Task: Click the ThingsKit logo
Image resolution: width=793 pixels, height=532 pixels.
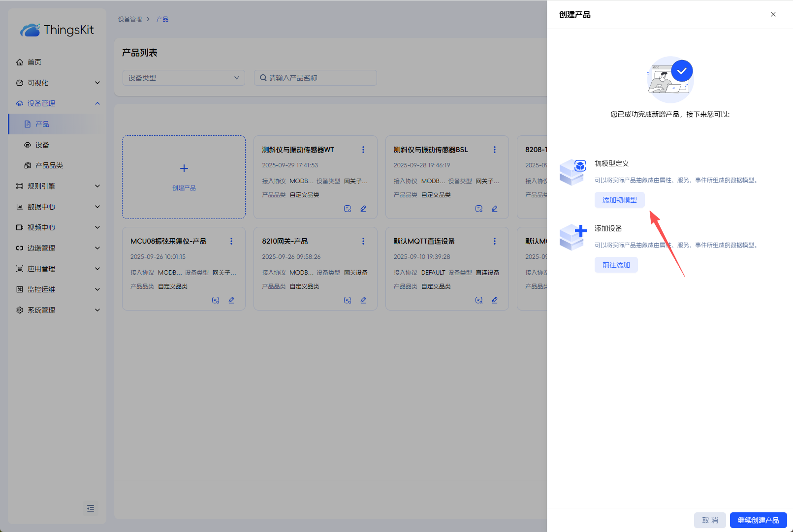Action: tap(57, 30)
